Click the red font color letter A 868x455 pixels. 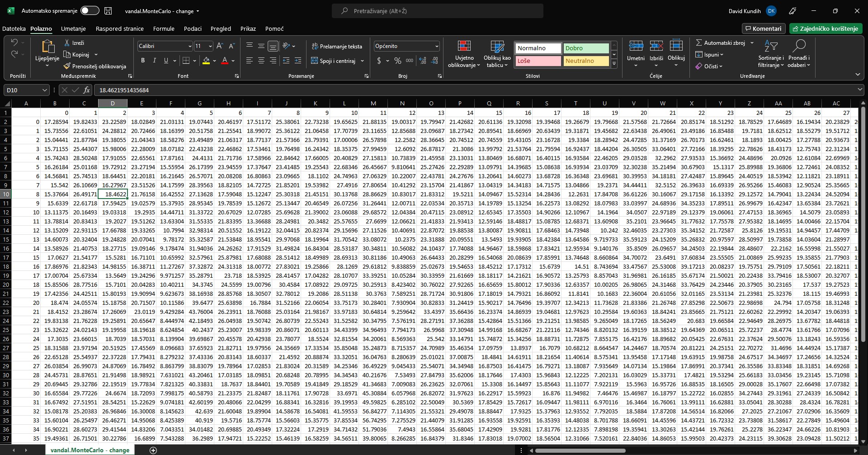pos(225,61)
